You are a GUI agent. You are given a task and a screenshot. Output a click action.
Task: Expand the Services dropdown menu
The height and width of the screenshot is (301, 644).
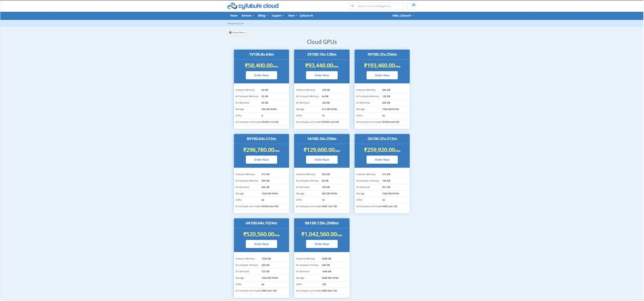tap(247, 16)
